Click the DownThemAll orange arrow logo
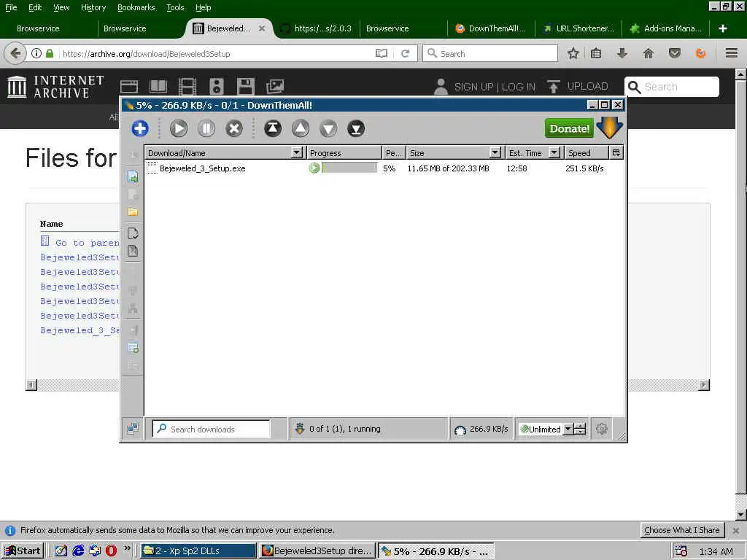Image resolution: width=747 pixels, height=560 pixels. tap(609, 127)
